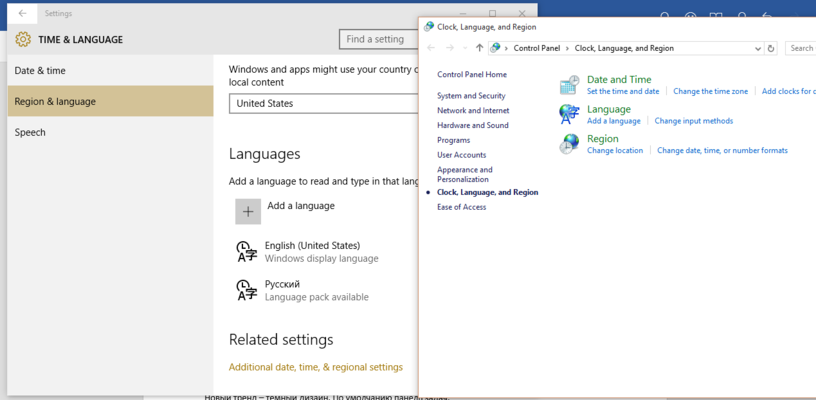Open Hardware and Sound category
Image resolution: width=816 pixels, height=400 pixels.
coord(473,125)
